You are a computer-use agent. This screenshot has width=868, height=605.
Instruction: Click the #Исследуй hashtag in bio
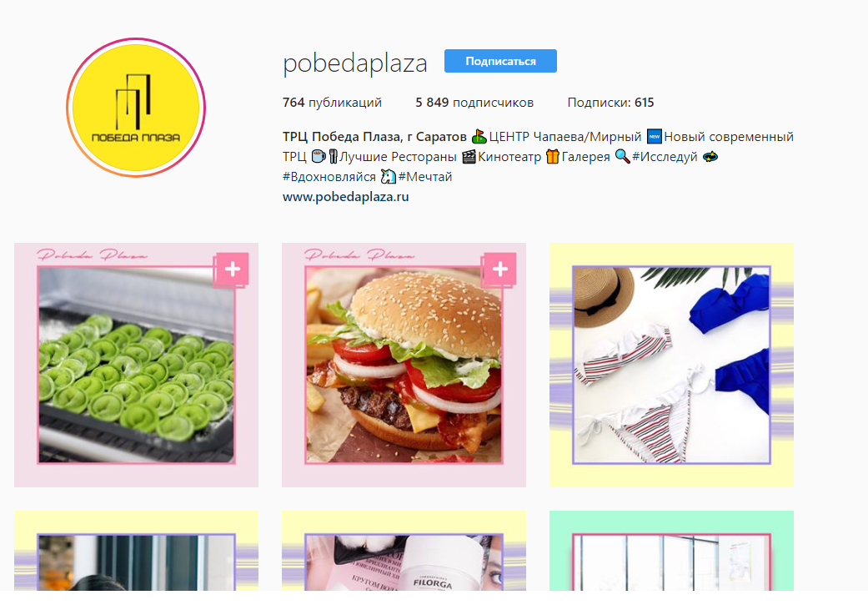click(x=665, y=157)
